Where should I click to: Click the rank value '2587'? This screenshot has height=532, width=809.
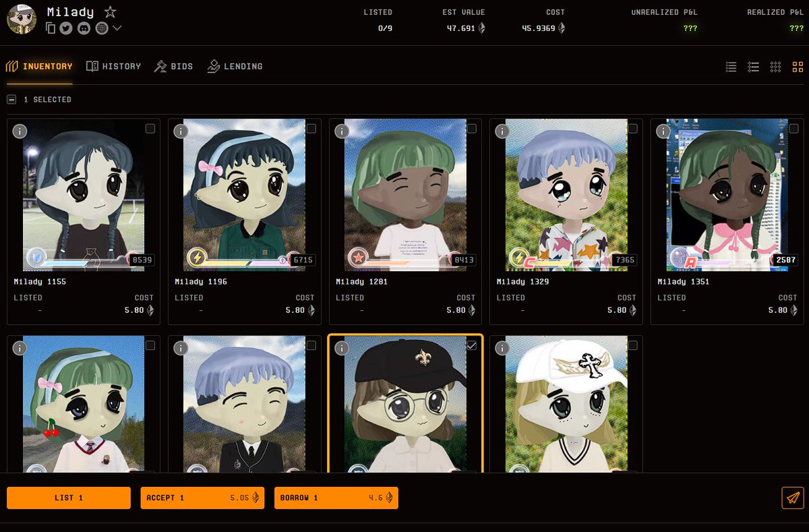point(786,260)
